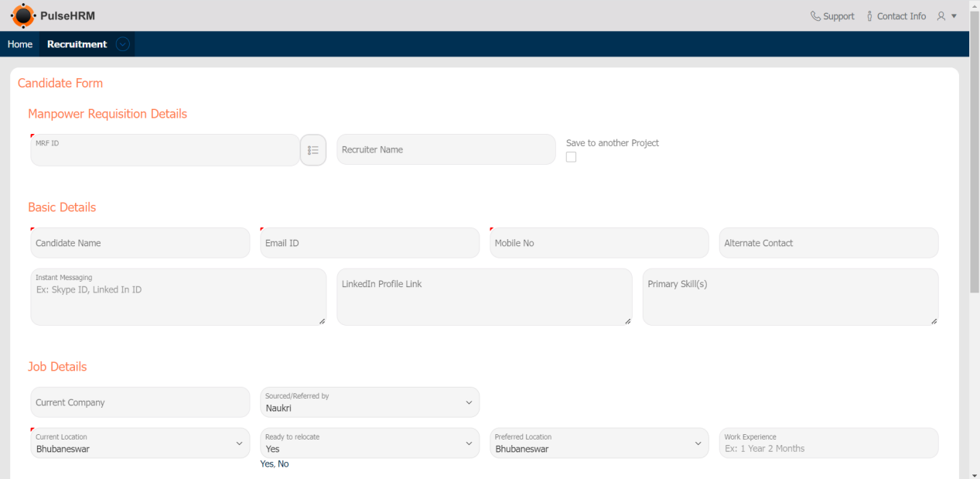980x479 pixels.
Task: Click the Support phone icon
Action: 815,16
